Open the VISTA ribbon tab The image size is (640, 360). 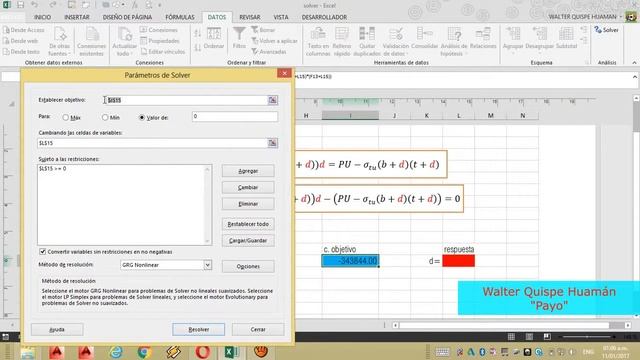point(281,17)
